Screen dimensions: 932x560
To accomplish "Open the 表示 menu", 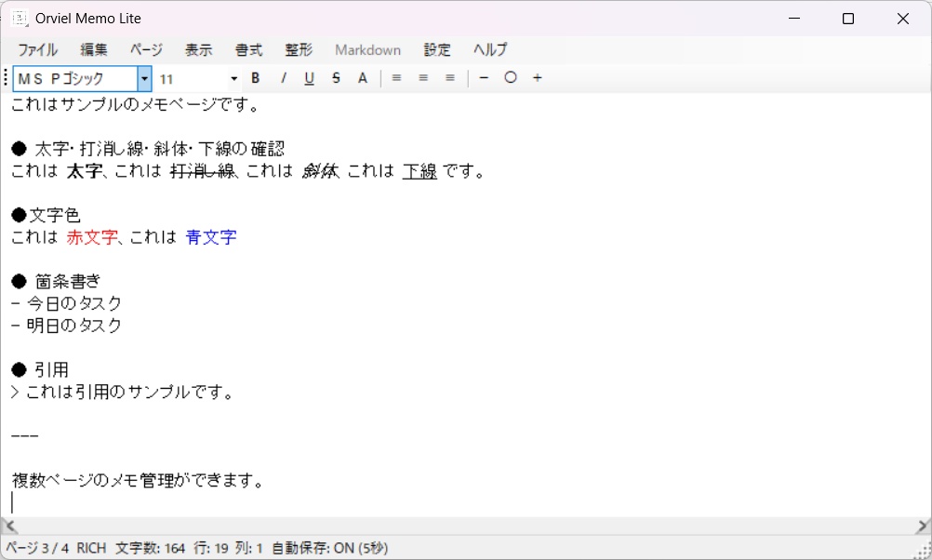I will tap(198, 50).
